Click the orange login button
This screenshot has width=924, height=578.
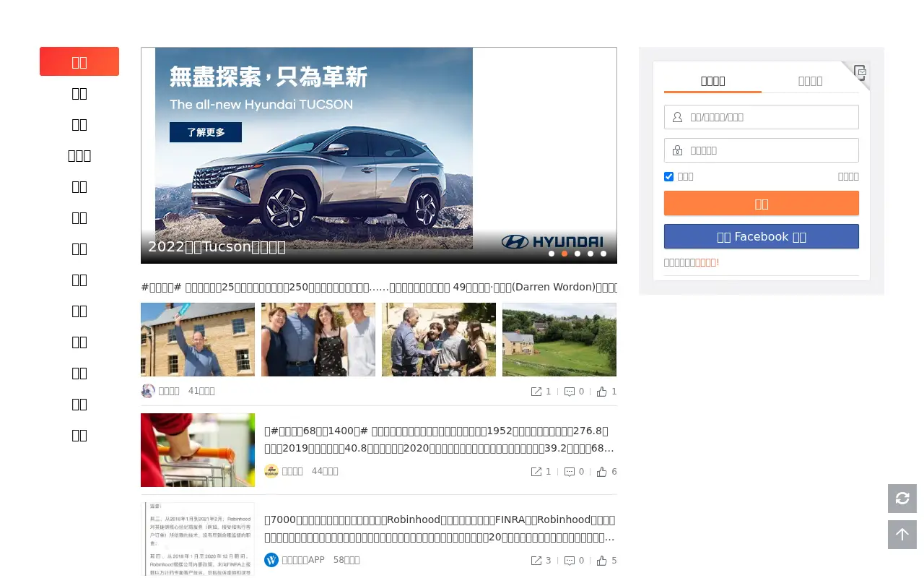762,203
